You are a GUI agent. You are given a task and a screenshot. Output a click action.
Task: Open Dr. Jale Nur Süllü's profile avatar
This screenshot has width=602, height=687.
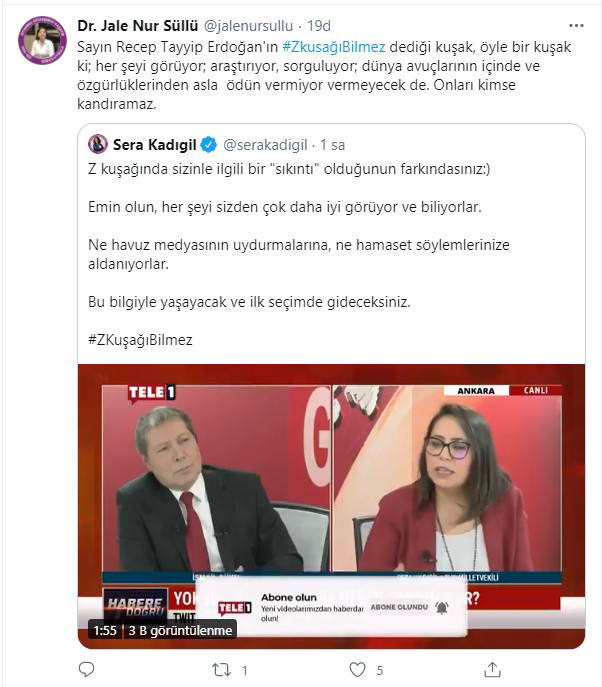tap(42, 41)
